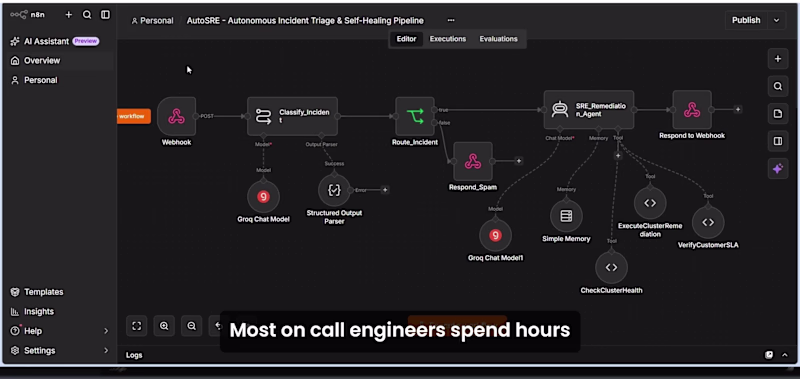Switch to the Editor tab
The width and height of the screenshot is (800, 379).
pos(407,39)
